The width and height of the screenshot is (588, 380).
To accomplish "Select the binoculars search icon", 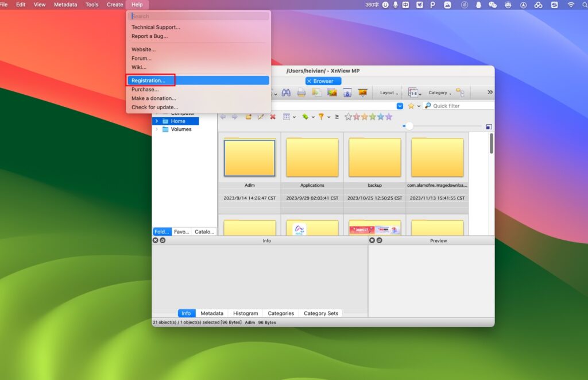I will pyautogui.click(x=285, y=93).
